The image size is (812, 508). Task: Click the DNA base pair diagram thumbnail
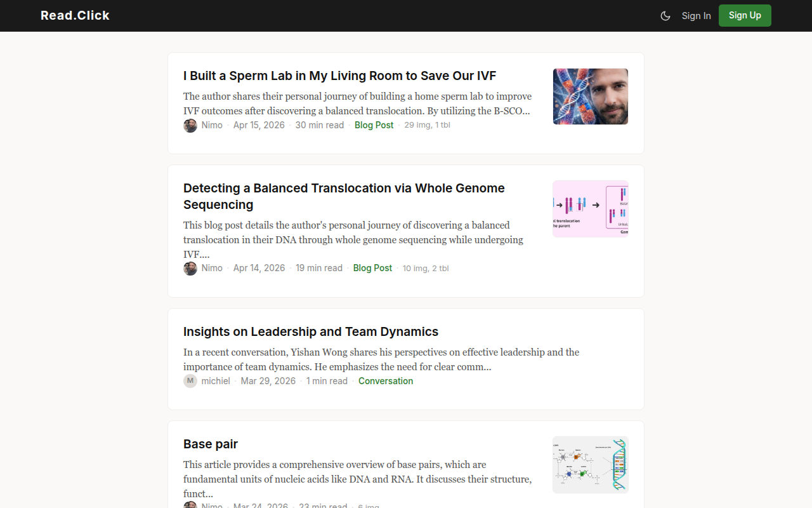[590, 465]
